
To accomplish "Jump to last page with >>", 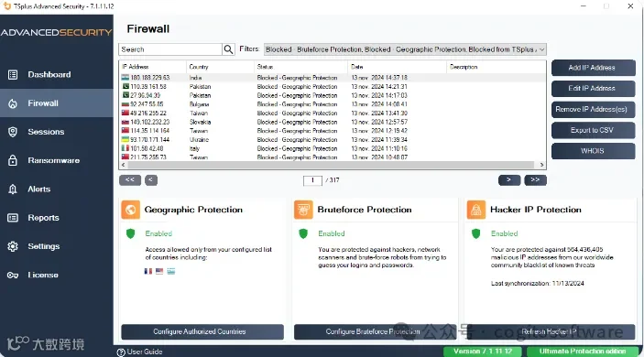I will [x=535, y=180].
